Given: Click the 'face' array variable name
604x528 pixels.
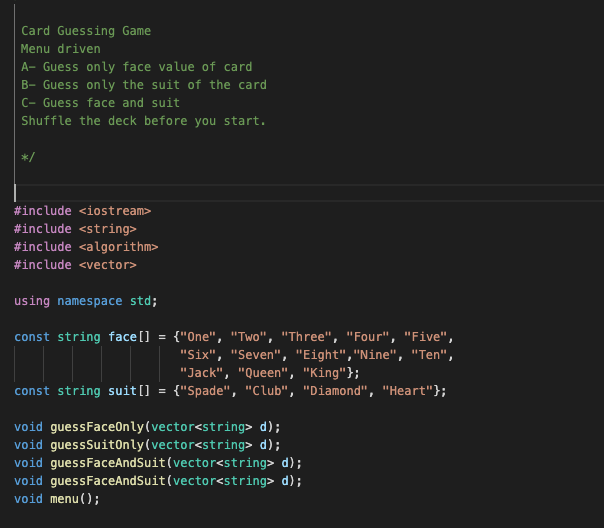Looking at the screenshot, I should click(122, 337).
